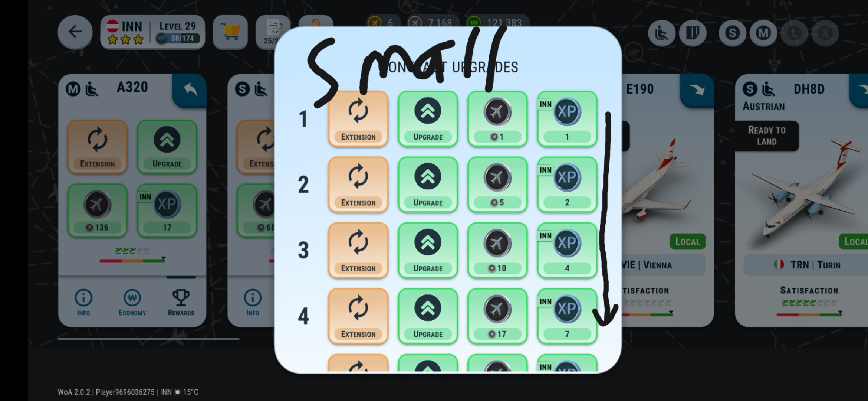Click the level 1 plane reward showing 1

497,119
